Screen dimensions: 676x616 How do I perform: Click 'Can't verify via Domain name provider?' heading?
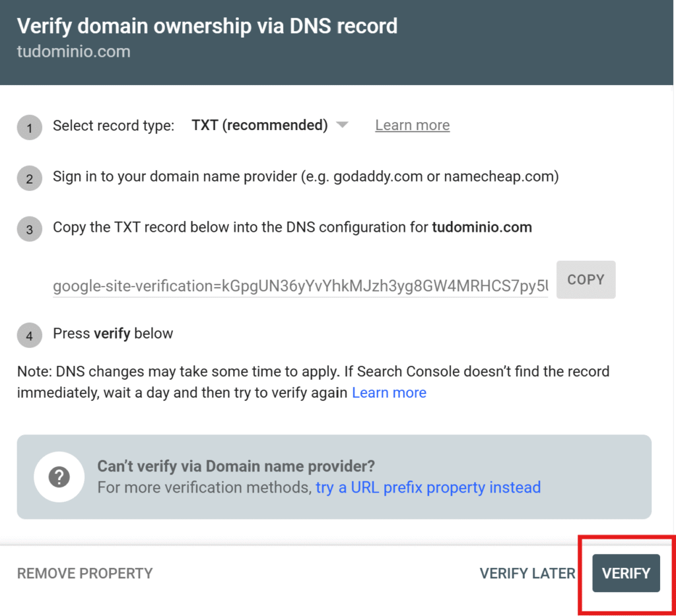(236, 466)
